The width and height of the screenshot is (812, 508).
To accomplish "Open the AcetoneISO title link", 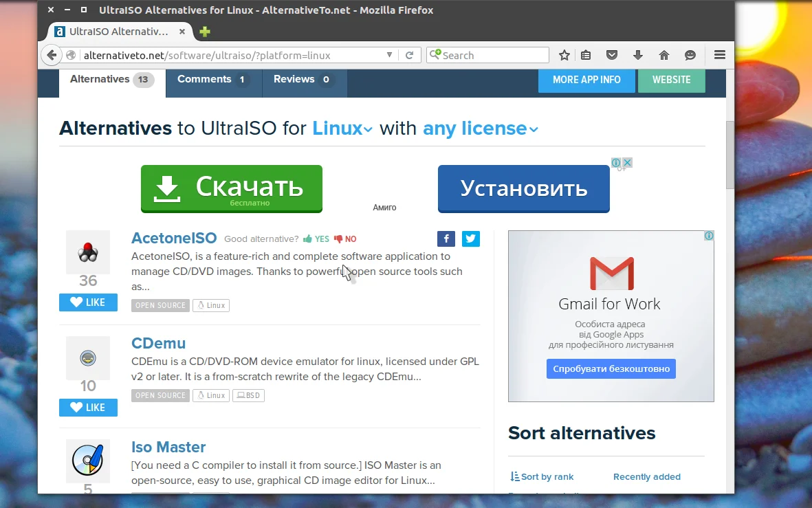I will point(174,239).
